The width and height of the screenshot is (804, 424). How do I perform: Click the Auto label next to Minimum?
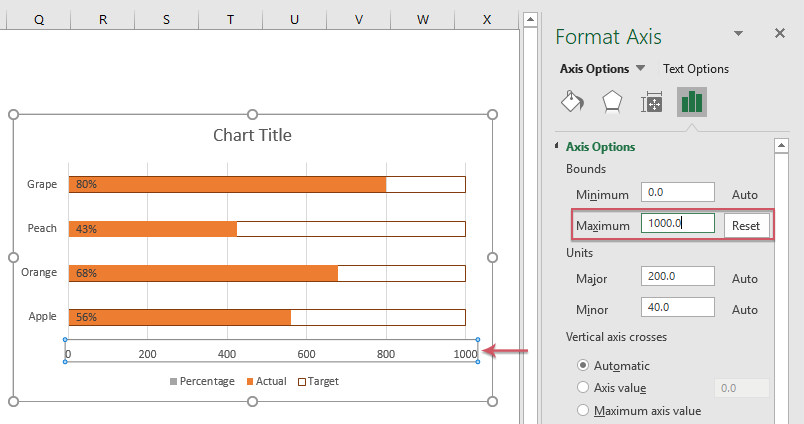click(745, 194)
